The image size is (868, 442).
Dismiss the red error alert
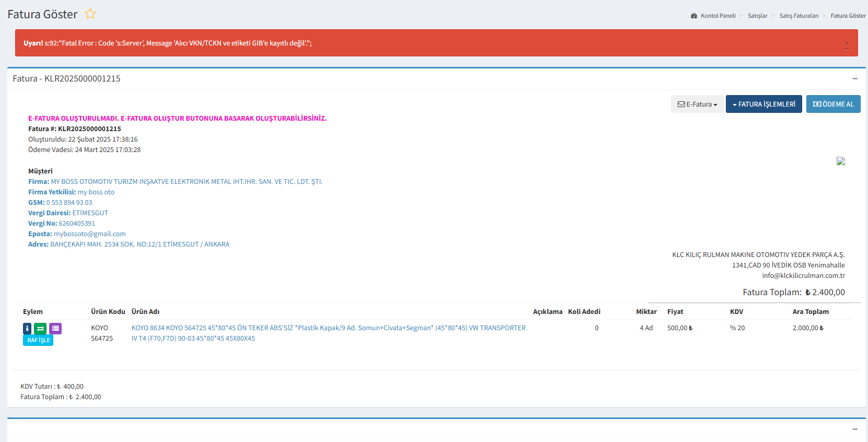click(847, 44)
